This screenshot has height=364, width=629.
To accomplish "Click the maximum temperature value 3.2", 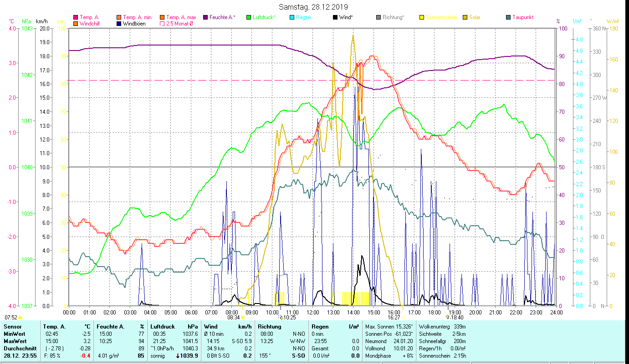I will [x=87, y=341].
